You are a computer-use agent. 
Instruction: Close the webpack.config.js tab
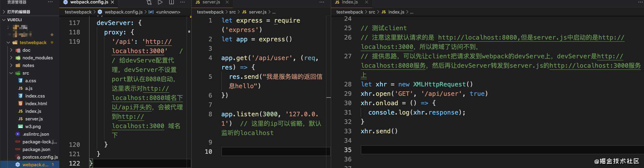(112, 2)
